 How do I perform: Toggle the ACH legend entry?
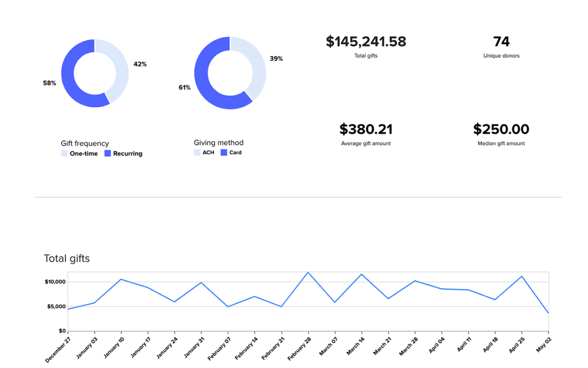pos(205,152)
